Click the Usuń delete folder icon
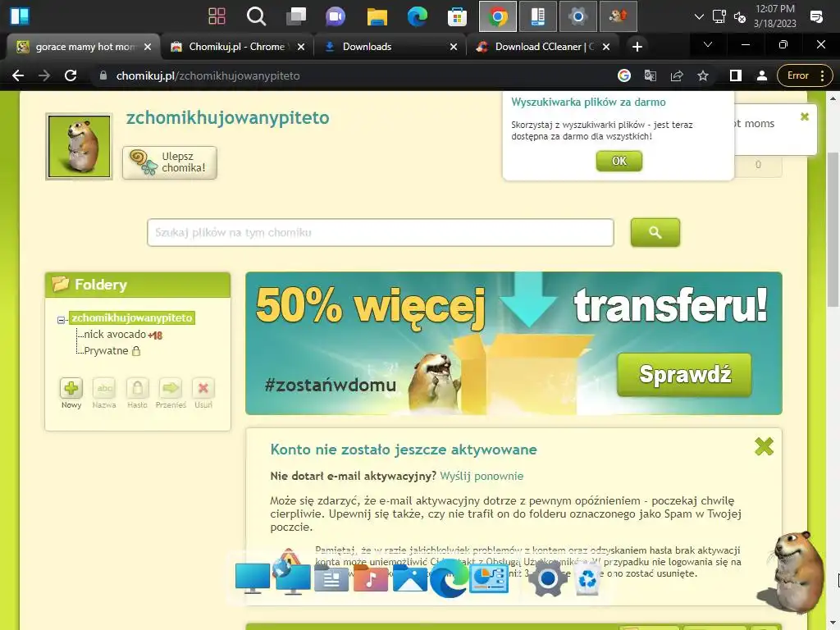Viewport: 840px width, 630px height. [203, 394]
